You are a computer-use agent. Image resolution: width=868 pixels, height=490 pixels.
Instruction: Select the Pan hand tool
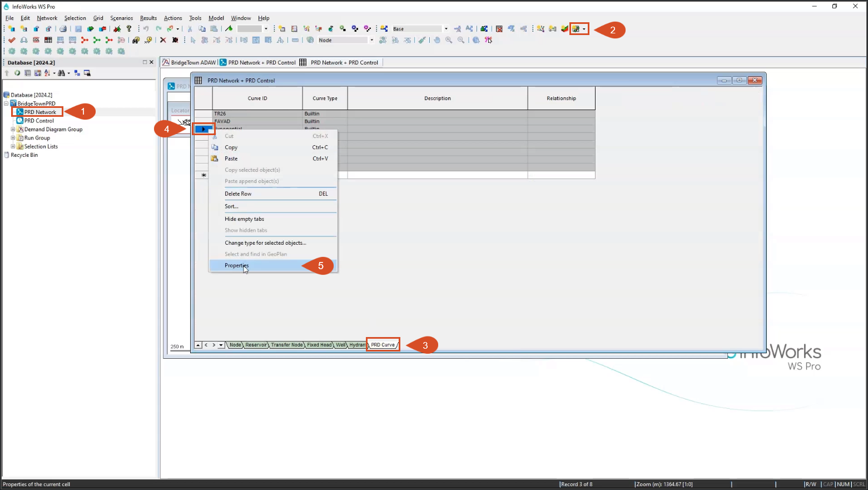click(x=437, y=40)
